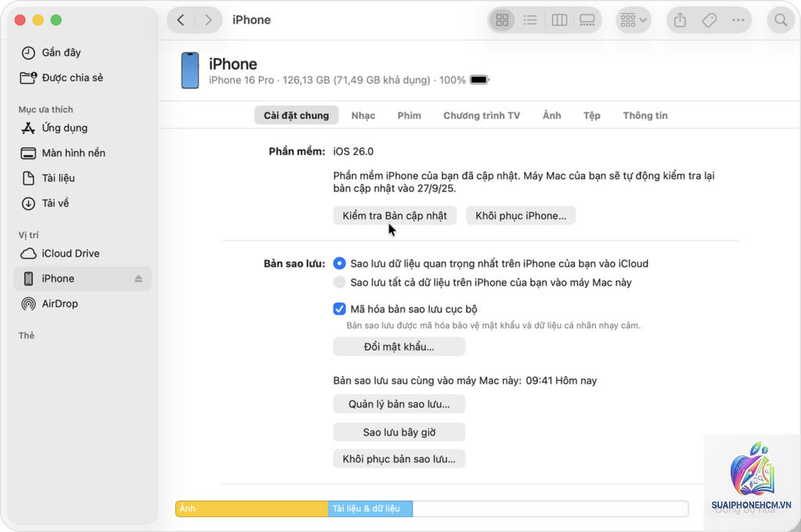
Task: Click the tag icon in toolbar
Action: point(709,20)
